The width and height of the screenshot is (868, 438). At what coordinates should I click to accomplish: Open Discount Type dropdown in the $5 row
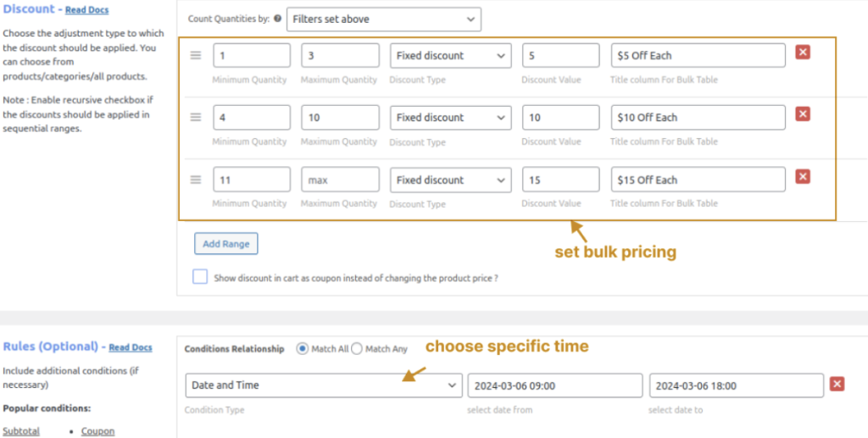pyautogui.click(x=450, y=55)
